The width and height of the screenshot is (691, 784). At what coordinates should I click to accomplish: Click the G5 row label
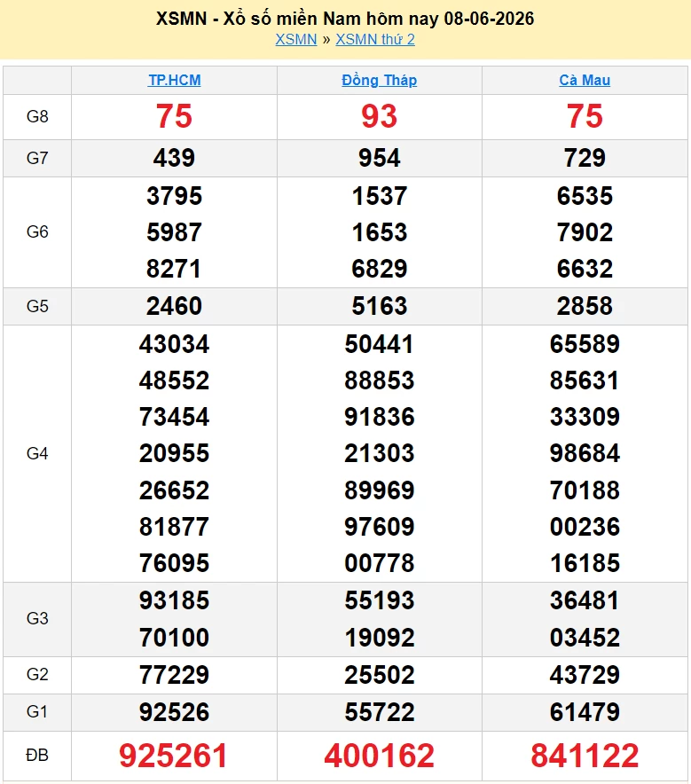point(37,306)
